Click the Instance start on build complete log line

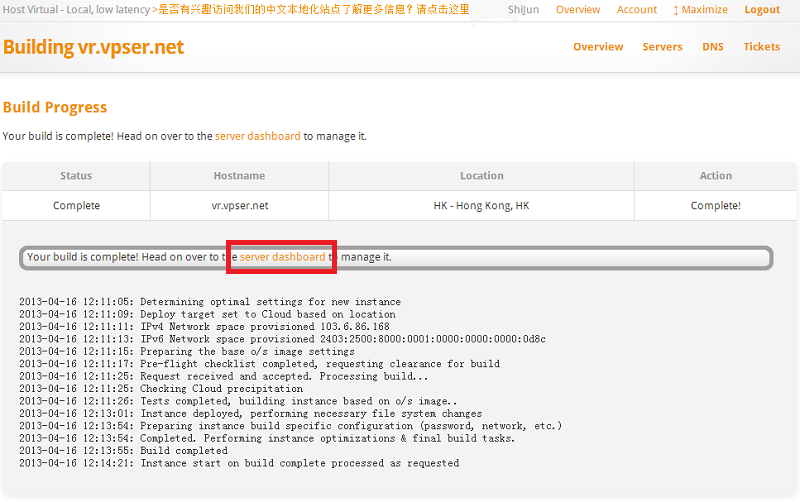click(x=239, y=463)
